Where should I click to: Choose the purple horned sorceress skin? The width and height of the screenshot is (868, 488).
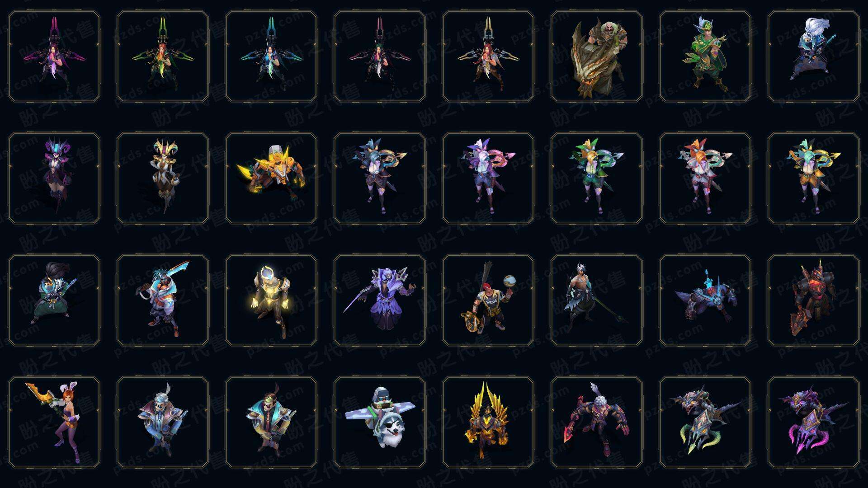click(x=54, y=178)
